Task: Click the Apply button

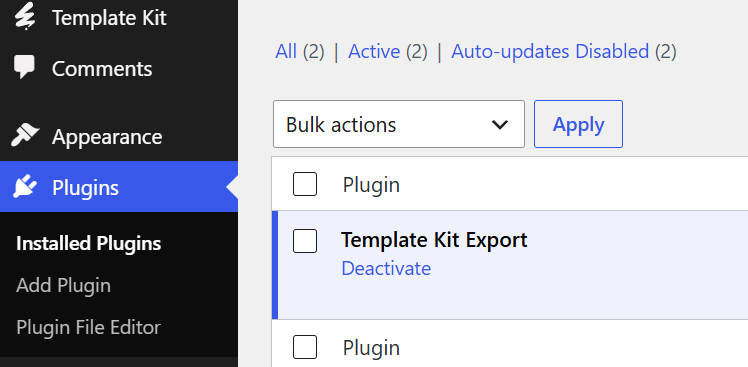Action: (578, 124)
